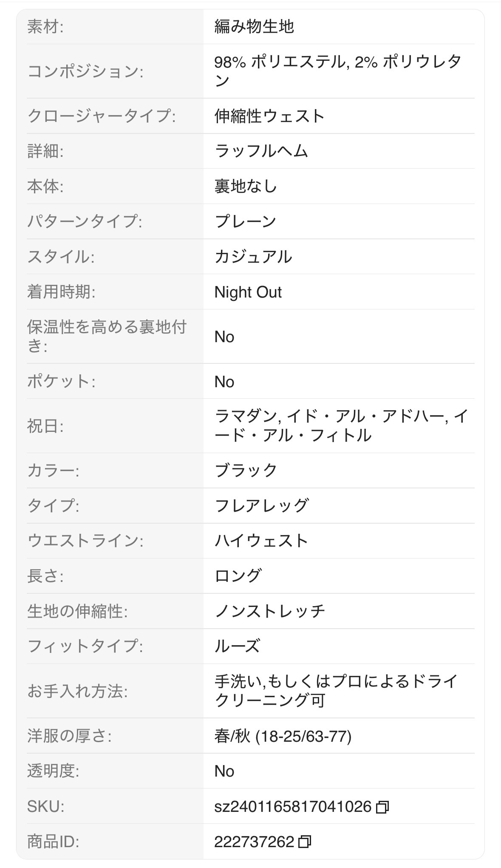Click fit type value ルーズ
501x868 pixels.
[237, 646]
